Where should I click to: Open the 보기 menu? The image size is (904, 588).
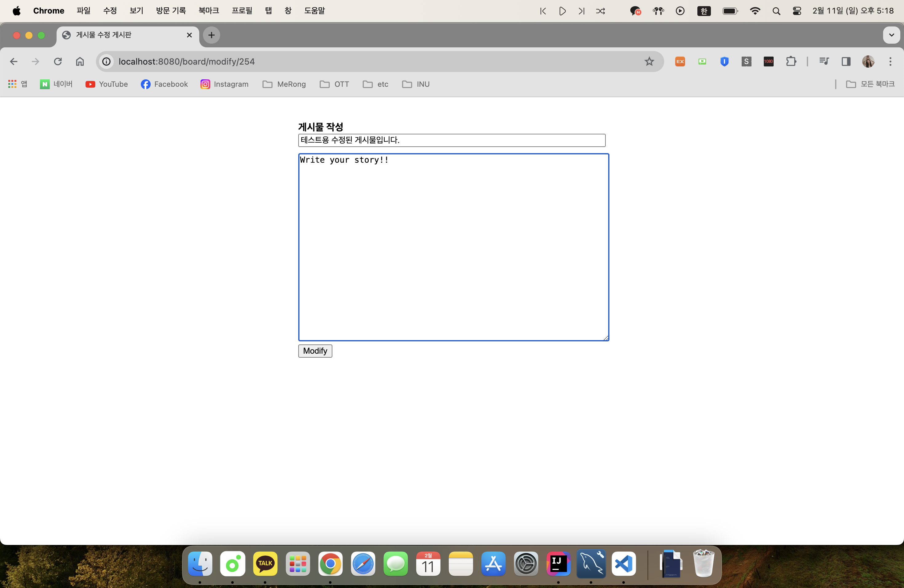point(136,11)
